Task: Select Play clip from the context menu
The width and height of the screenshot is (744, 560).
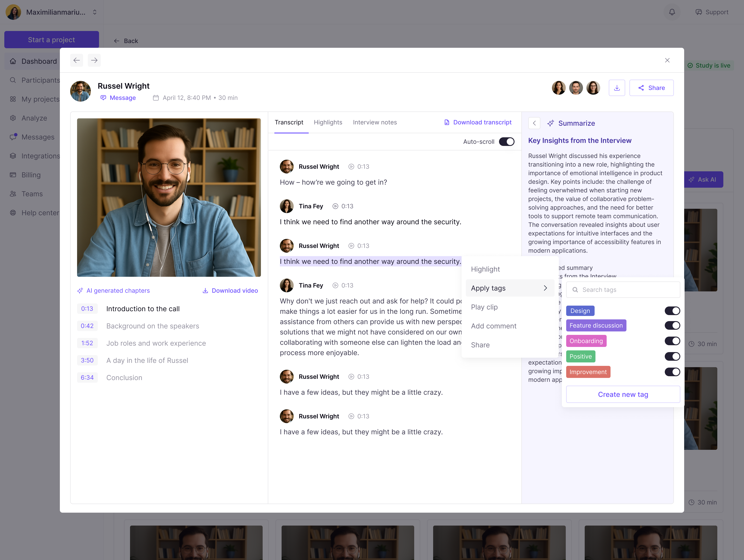Action: 484,307
